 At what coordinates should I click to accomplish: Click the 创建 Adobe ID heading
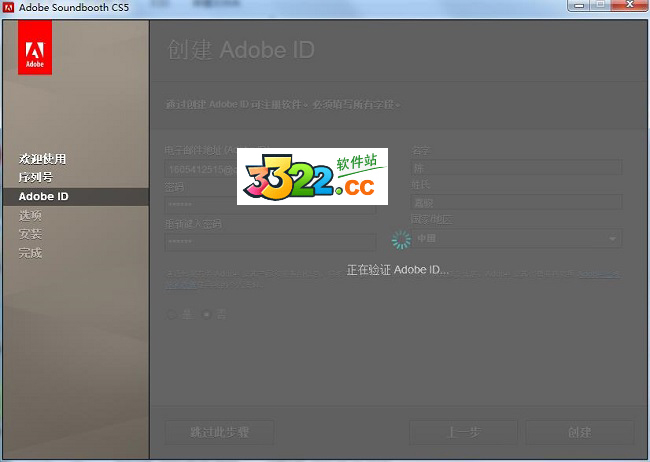point(241,50)
